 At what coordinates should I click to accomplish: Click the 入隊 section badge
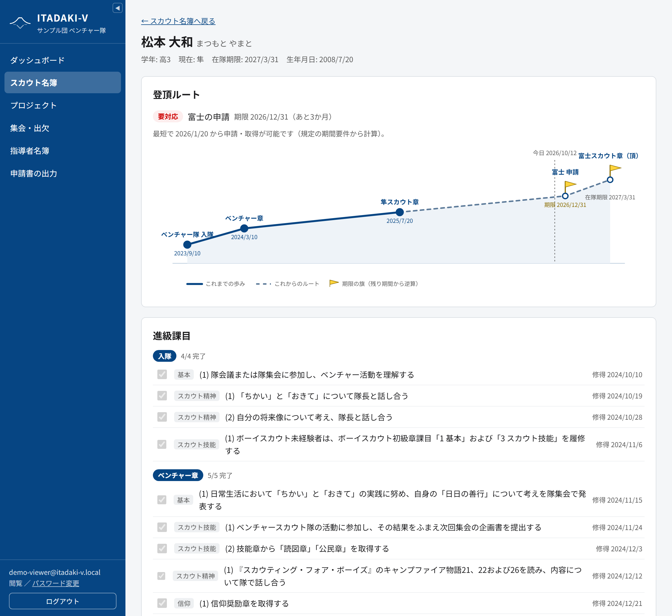(x=165, y=356)
